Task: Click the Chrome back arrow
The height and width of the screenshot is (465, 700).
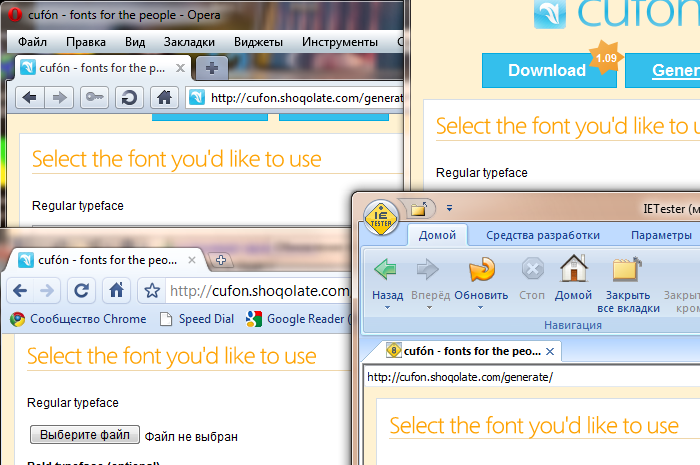Action: pos(20,291)
